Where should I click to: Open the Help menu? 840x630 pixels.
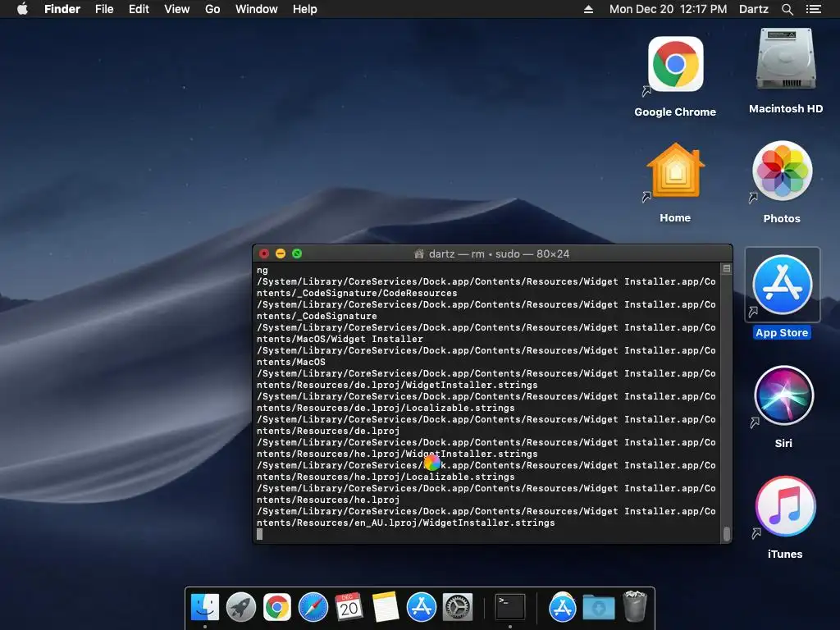click(x=305, y=9)
